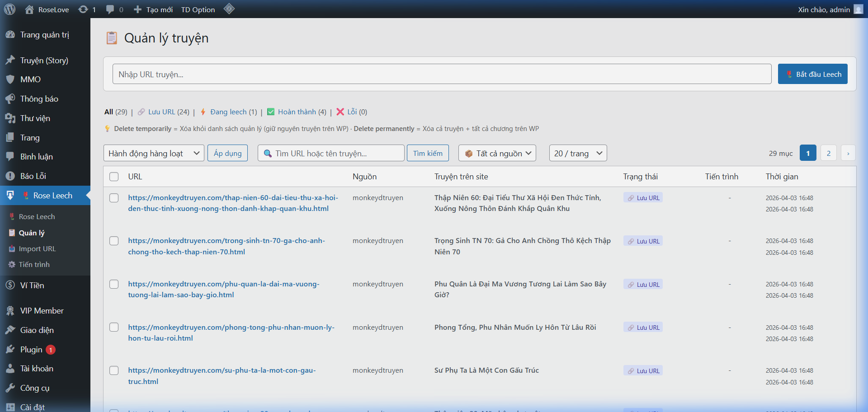Open Import URL submenu item
The height and width of the screenshot is (412, 868).
37,248
